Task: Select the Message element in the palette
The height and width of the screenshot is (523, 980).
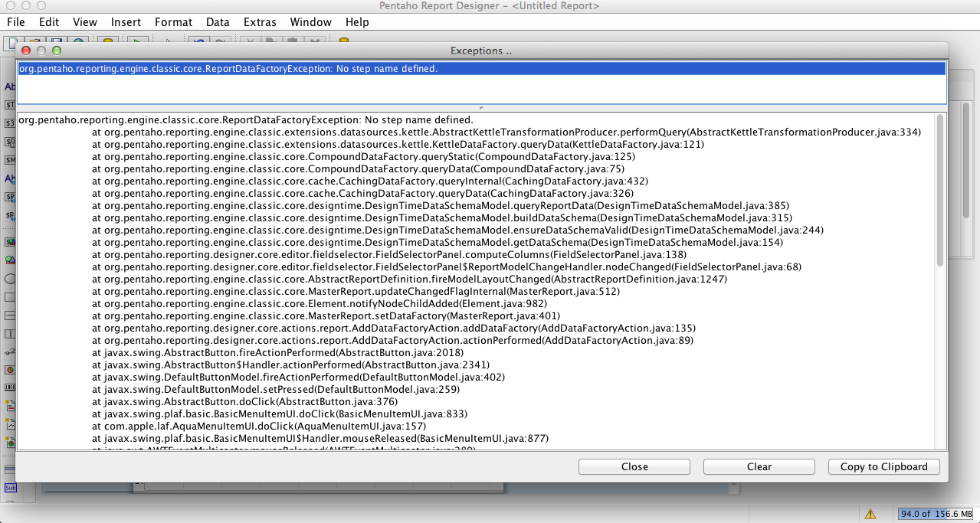Action: (10, 160)
